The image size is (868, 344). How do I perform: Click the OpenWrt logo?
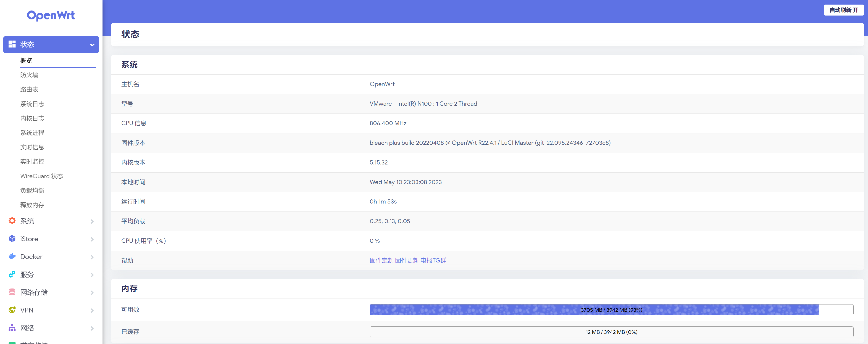click(51, 16)
